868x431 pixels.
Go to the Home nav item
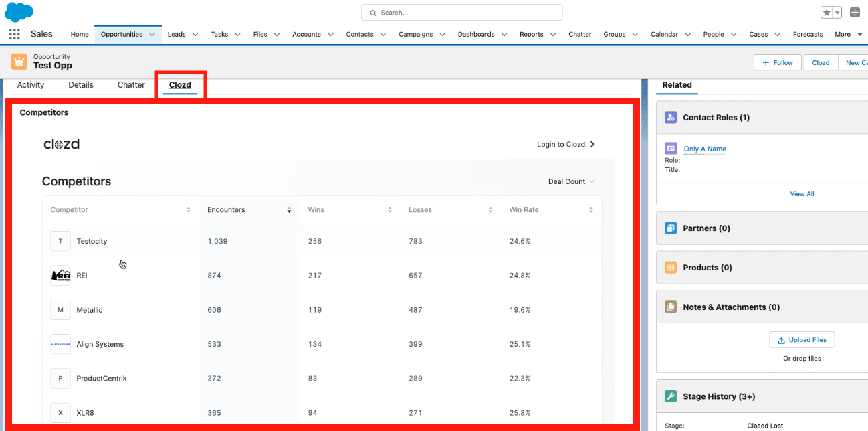tap(80, 34)
